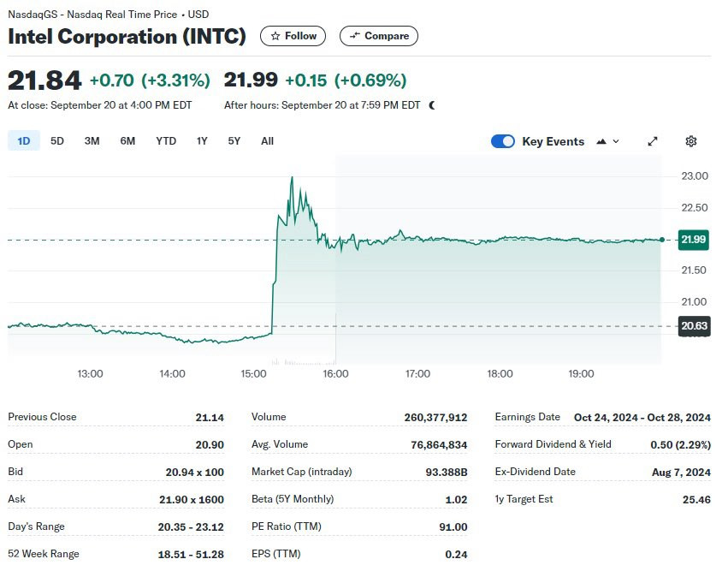Screen dimensions: 728x571
Task: Click the after-hours moon icon
Action: (x=432, y=105)
